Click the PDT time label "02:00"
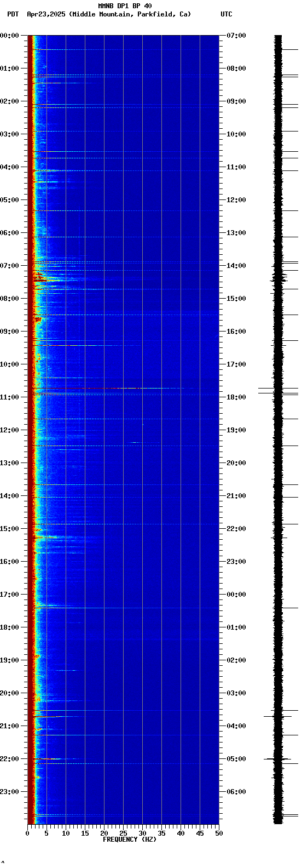 [9, 101]
